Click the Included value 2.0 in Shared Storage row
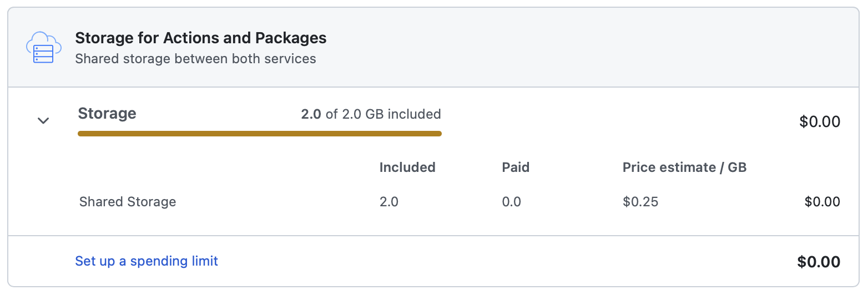Screen dimensions: 868x295 389,202
